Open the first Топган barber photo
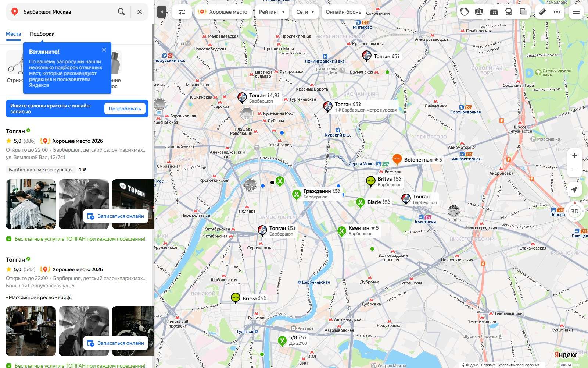 coord(31,204)
